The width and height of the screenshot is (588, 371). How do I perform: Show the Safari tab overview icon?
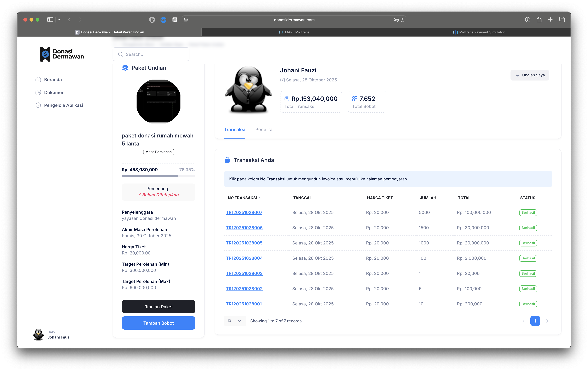tap(562, 20)
